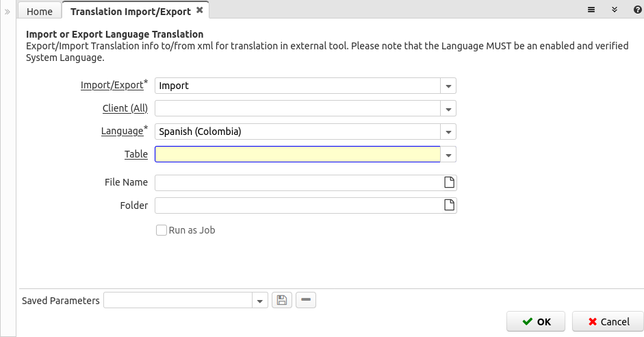Click the double chevron down icon
The width and height of the screenshot is (644, 337).
coord(615,10)
